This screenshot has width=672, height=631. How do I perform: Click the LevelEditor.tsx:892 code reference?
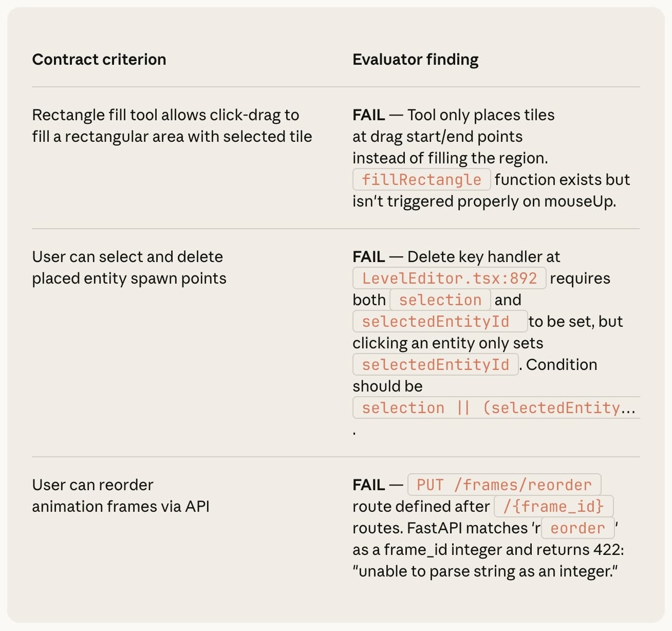[450, 279]
